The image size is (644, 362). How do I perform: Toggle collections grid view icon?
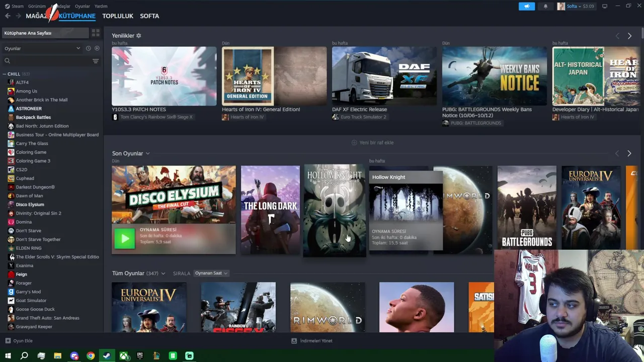96,33
